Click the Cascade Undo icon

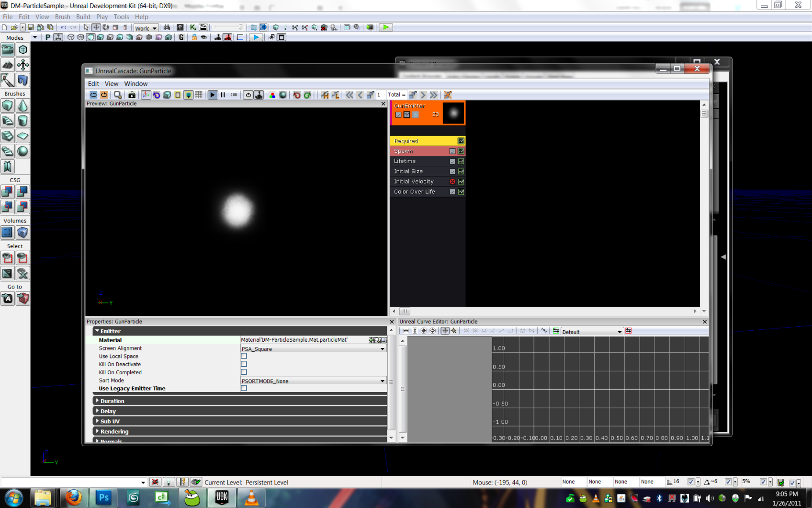tap(297, 95)
